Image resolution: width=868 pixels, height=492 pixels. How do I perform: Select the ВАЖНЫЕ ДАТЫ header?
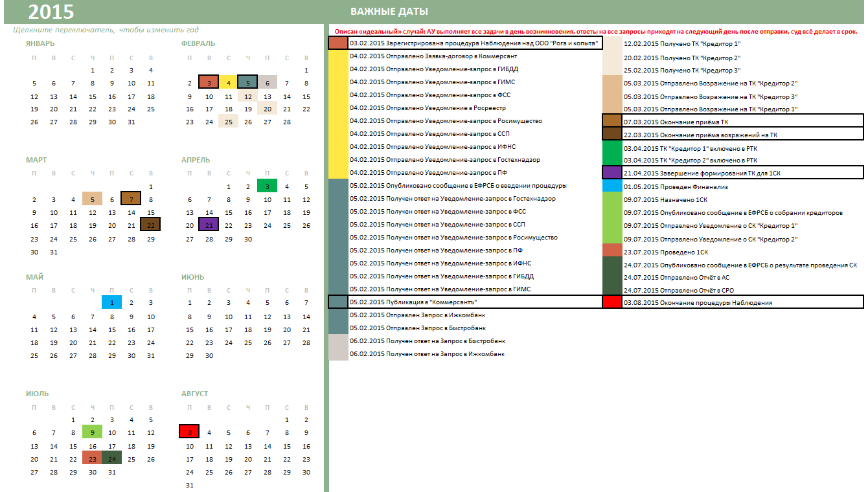coord(389,12)
